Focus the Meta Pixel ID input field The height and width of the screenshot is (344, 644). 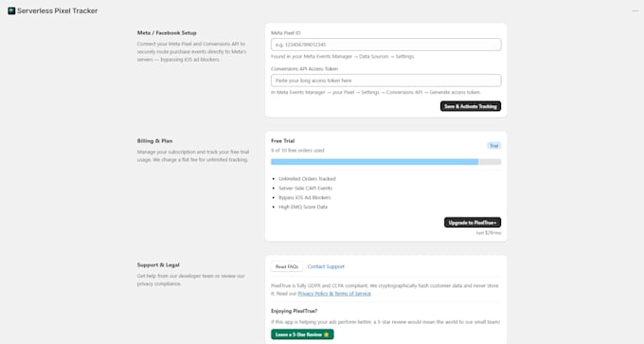point(385,45)
